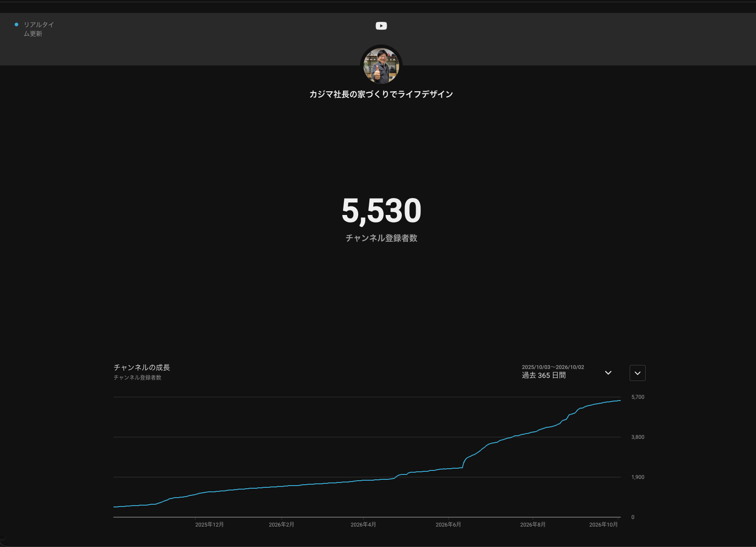Click the リアルタイム更新 status dot
The height and width of the screenshot is (547, 756).
point(16,24)
